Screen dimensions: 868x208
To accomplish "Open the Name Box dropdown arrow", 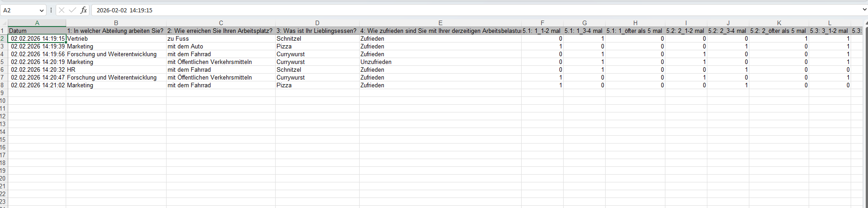I will pyautogui.click(x=42, y=10).
